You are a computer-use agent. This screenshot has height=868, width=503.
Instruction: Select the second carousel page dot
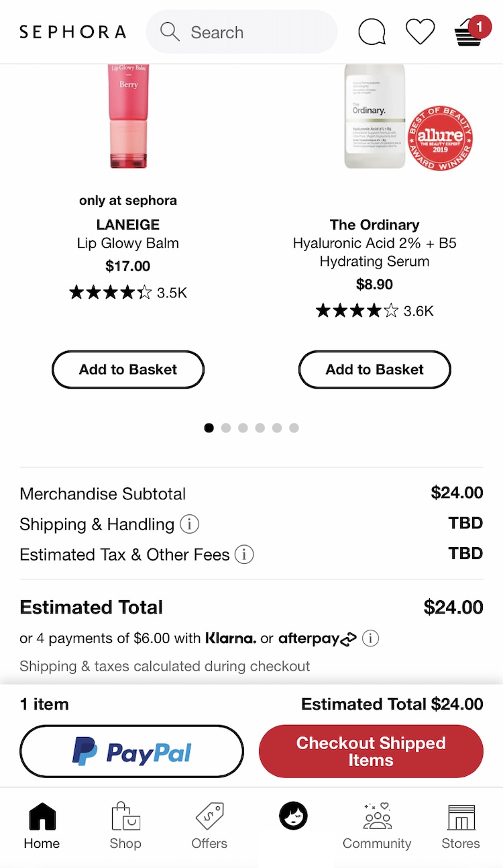pos(226,428)
